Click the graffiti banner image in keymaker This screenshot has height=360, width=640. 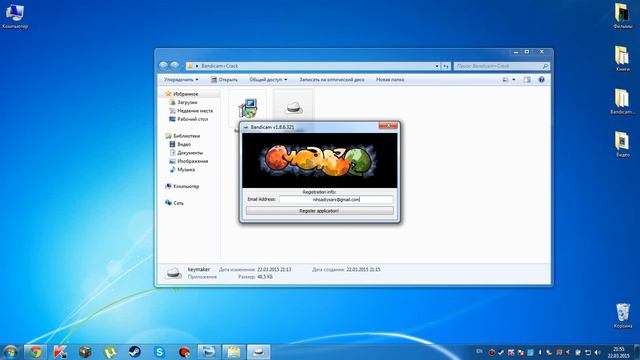pyautogui.click(x=319, y=160)
